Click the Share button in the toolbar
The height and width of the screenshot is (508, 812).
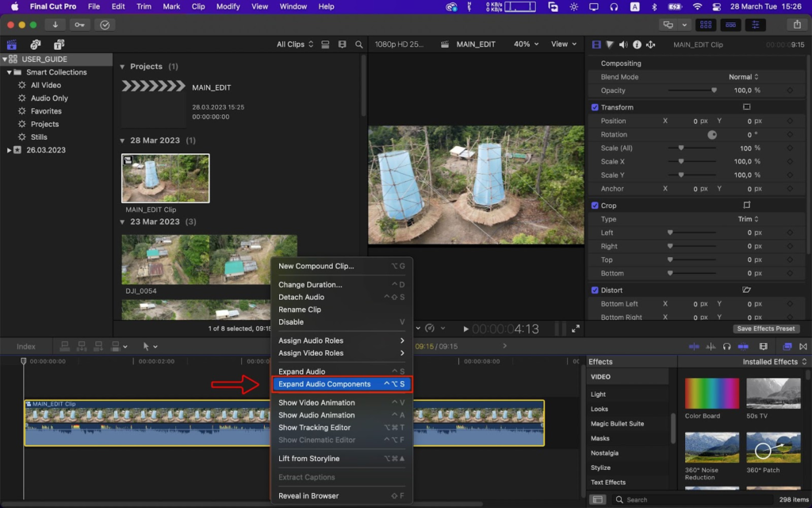click(x=797, y=25)
